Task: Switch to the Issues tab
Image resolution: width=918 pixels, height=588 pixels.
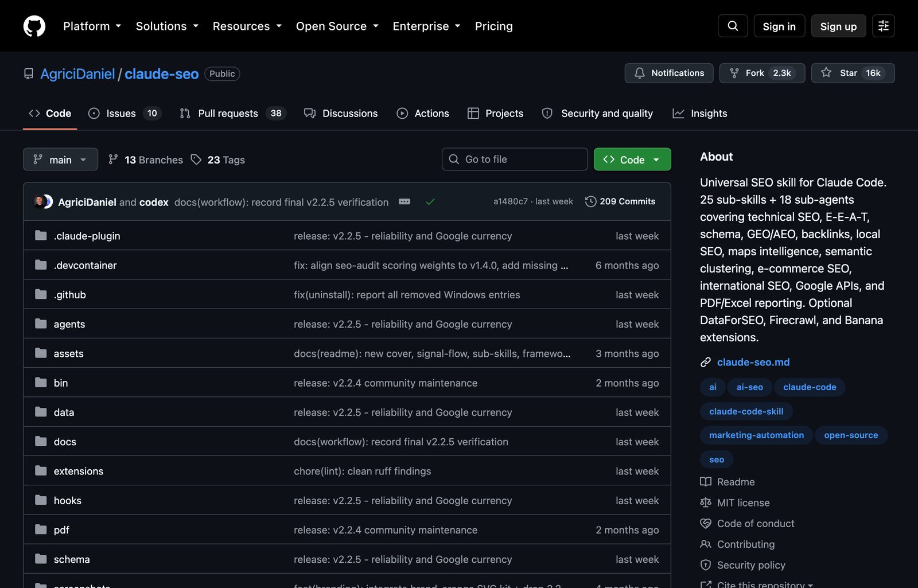Action: (125, 113)
